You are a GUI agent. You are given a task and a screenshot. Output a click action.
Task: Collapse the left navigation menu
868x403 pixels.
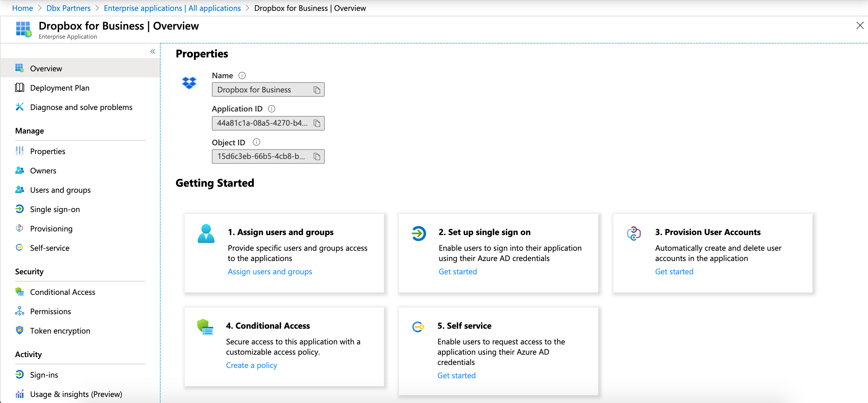[153, 51]
